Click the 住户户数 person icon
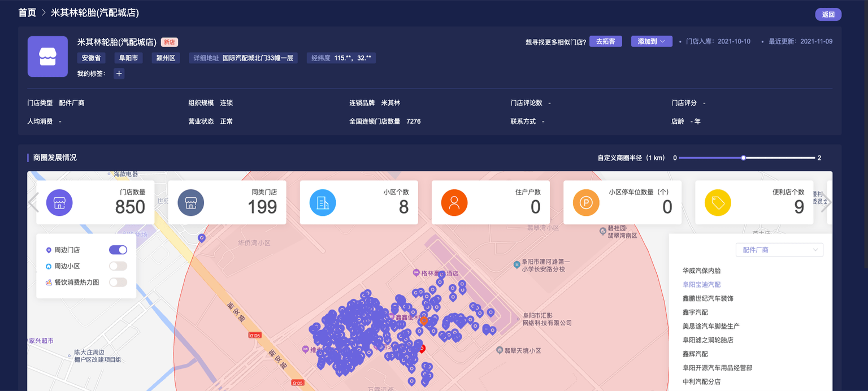This screenshot has height=391, width=868. tap(454, 202)
